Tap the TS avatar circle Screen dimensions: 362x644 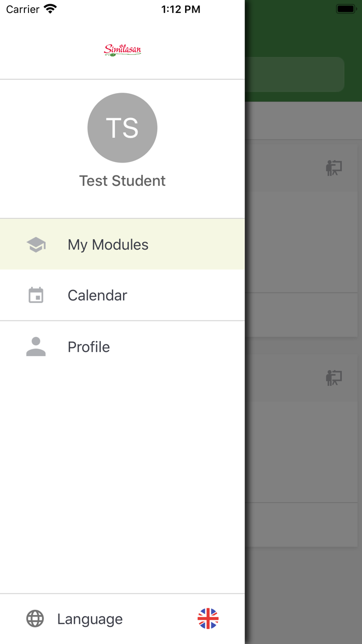click(123, 128)
